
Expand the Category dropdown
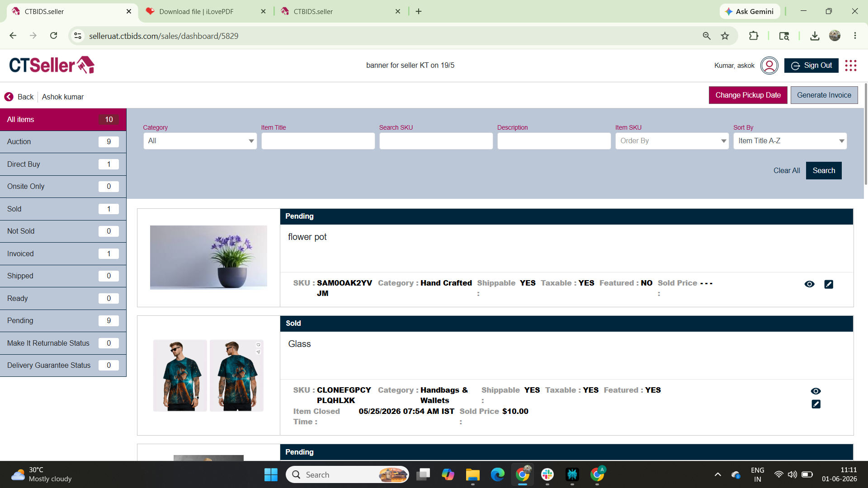[x=200, y=141]
